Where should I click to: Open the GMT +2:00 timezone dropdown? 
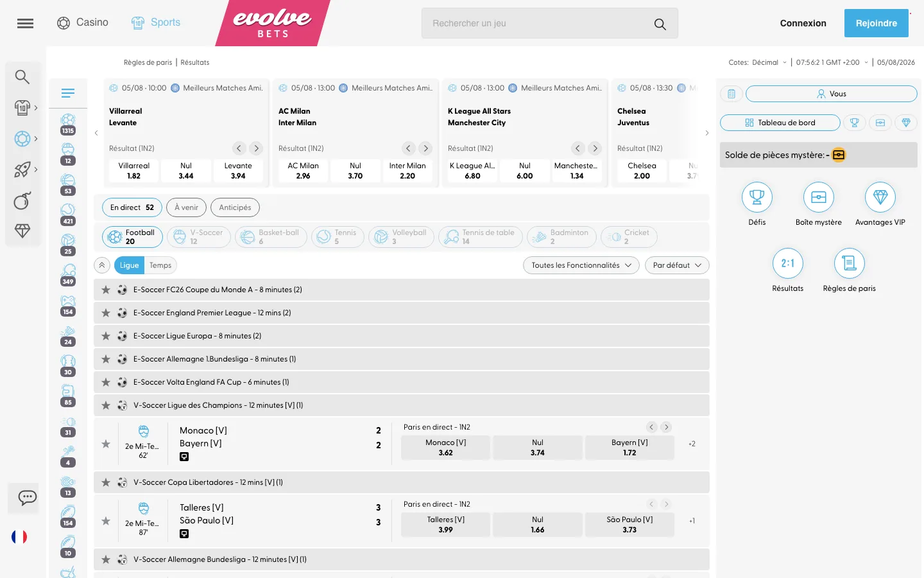[832, 62]
